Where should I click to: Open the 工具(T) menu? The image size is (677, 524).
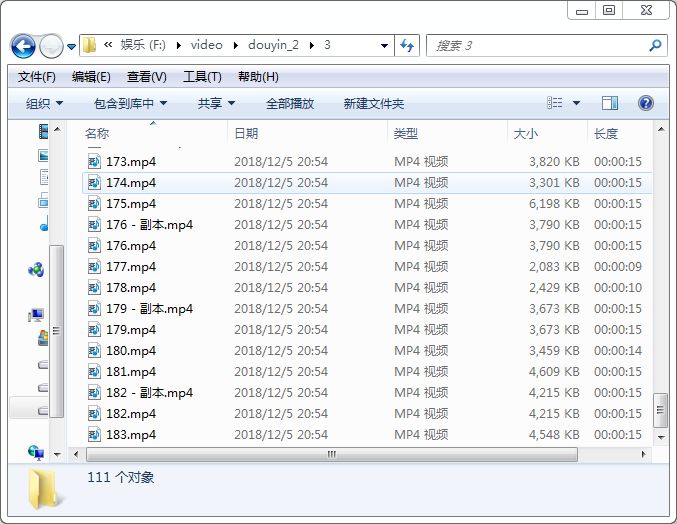coord(202,77)
